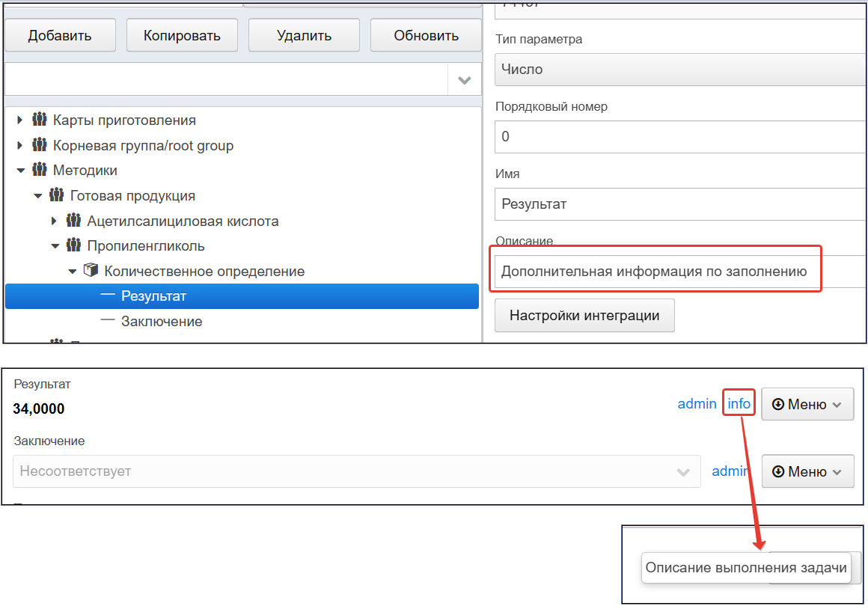The image size is (868, 609).
Task: Select the Результат tree item
Action: click(242, 296)
